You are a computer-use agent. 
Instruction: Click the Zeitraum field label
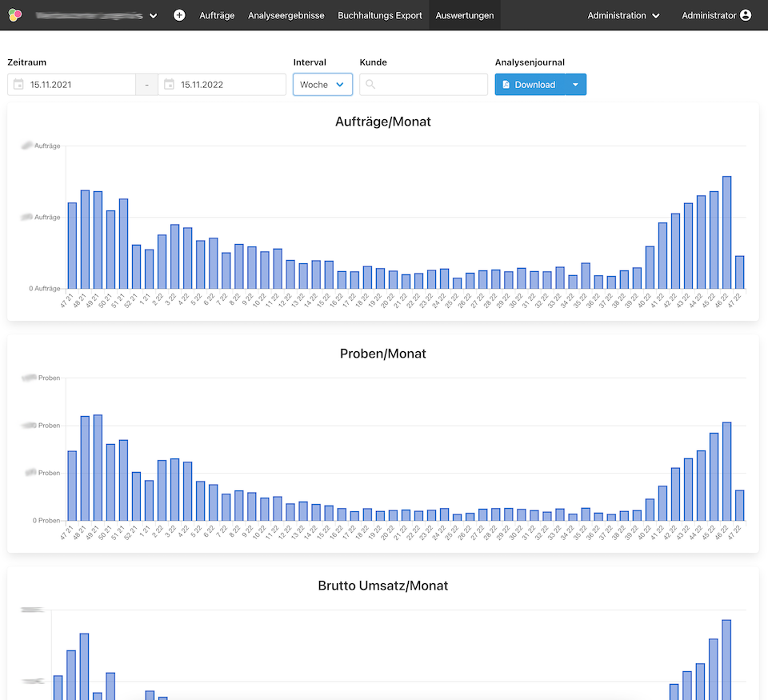tap(27, 62)
